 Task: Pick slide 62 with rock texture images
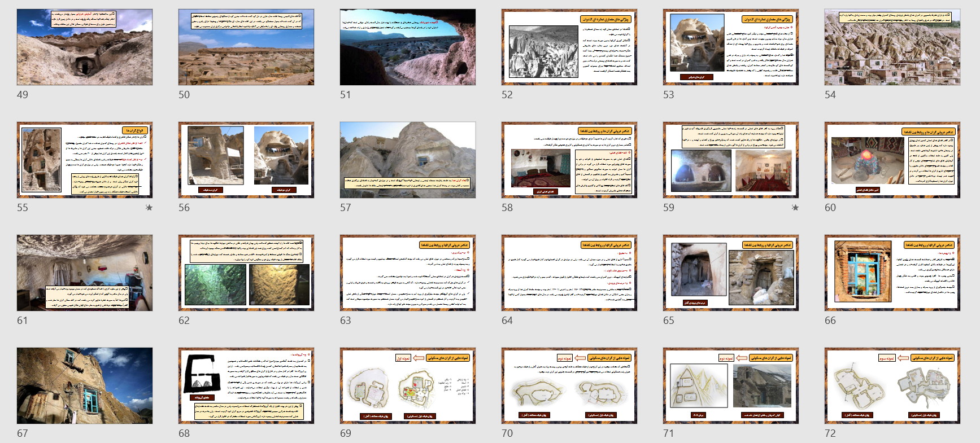click(246, 273)
